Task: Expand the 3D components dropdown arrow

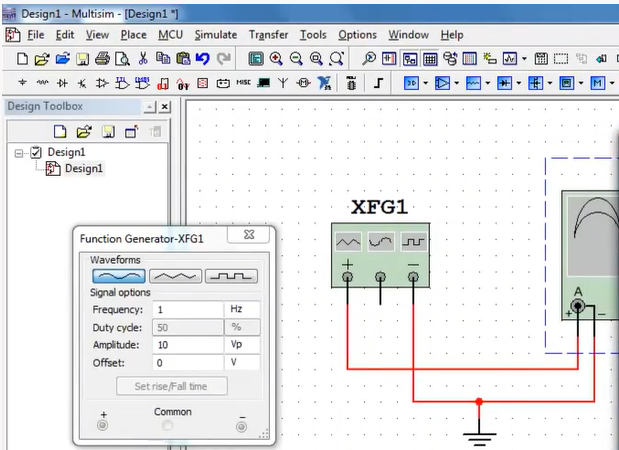Action: (426, 83)
